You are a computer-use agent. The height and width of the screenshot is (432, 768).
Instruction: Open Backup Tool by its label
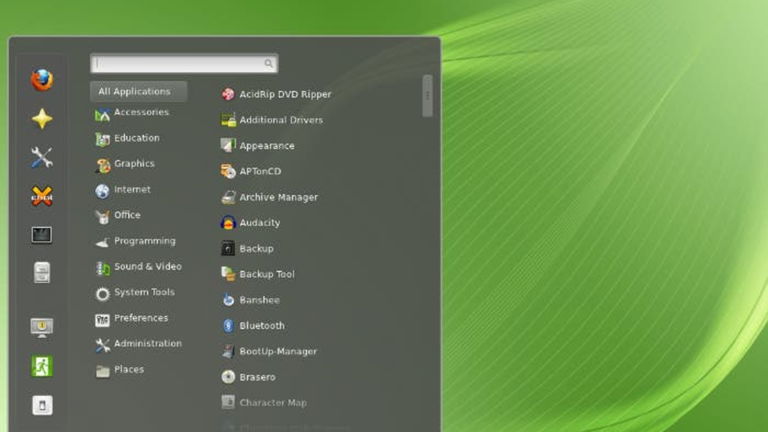click(267, 274)
